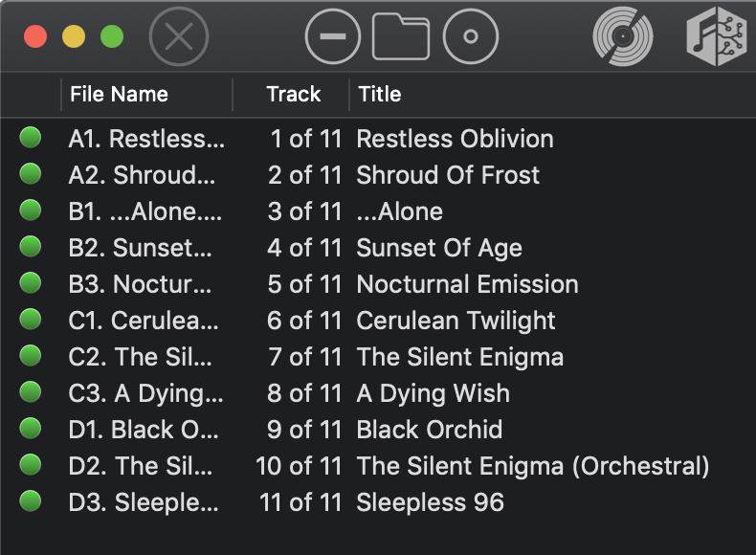756x555 pixels.
Task: Click the minus remove-file toolbar icon
Action: pos(332,37)
